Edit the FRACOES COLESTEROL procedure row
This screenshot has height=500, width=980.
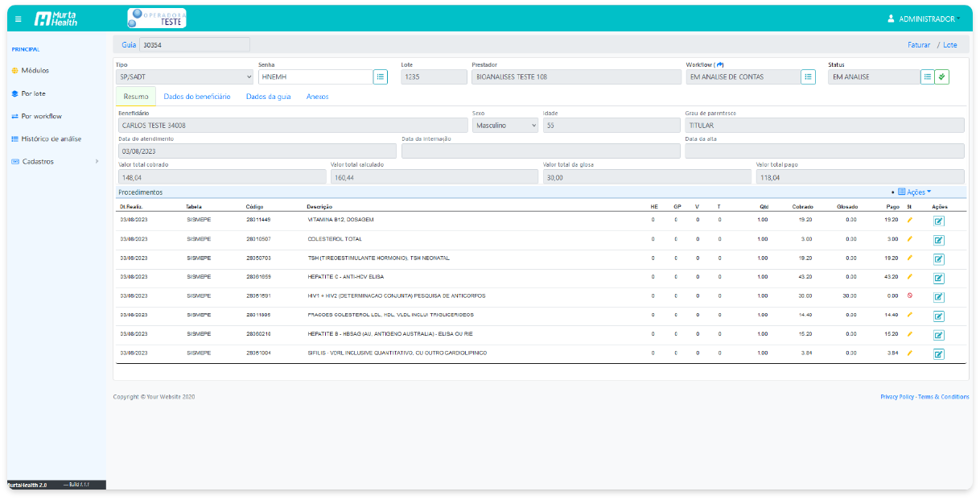click(938, 316)
